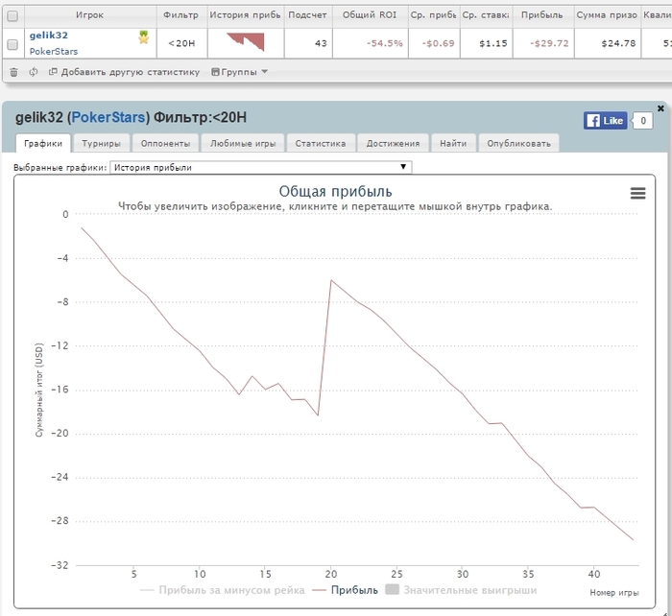Switch to the Графики tab

point(43,144)
